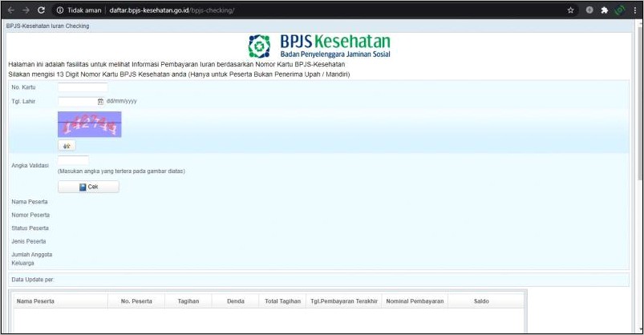Image resolution: width=644 pixels, height=335 pixels.
Task: Click the 'Status Peserta' label
Action: pos(30,228)
